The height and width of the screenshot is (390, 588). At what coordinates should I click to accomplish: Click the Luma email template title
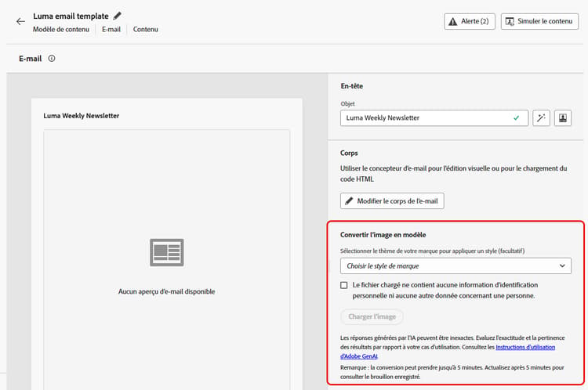coord(71,16)
